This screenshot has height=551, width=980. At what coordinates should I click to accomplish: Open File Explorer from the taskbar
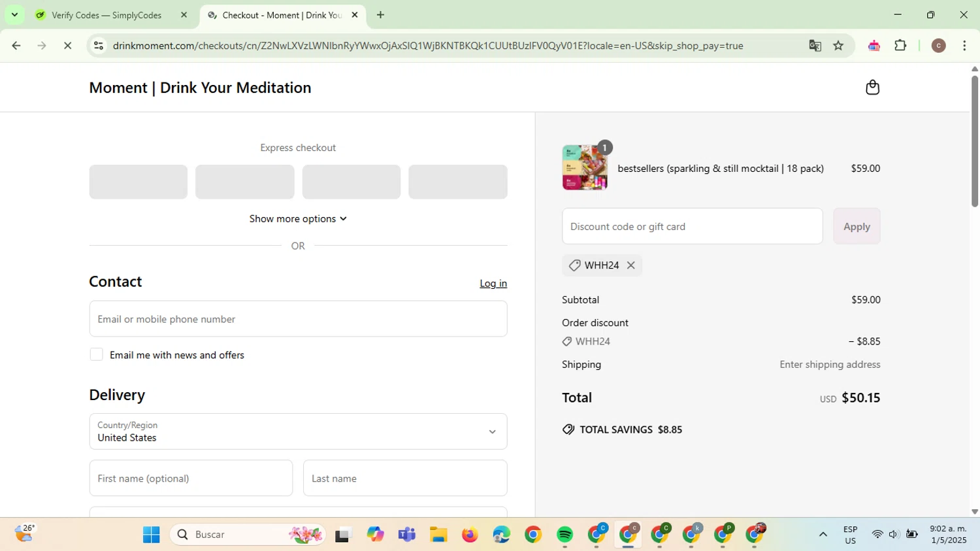438,535
